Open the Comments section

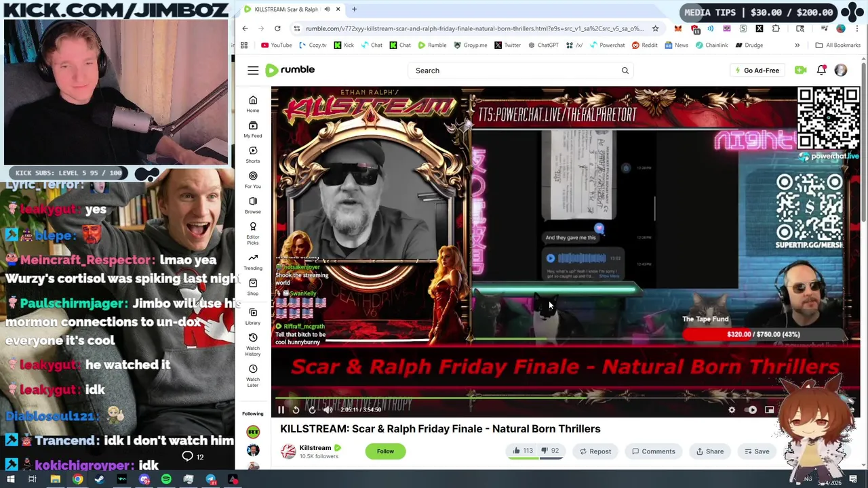(x=653, y=451)
